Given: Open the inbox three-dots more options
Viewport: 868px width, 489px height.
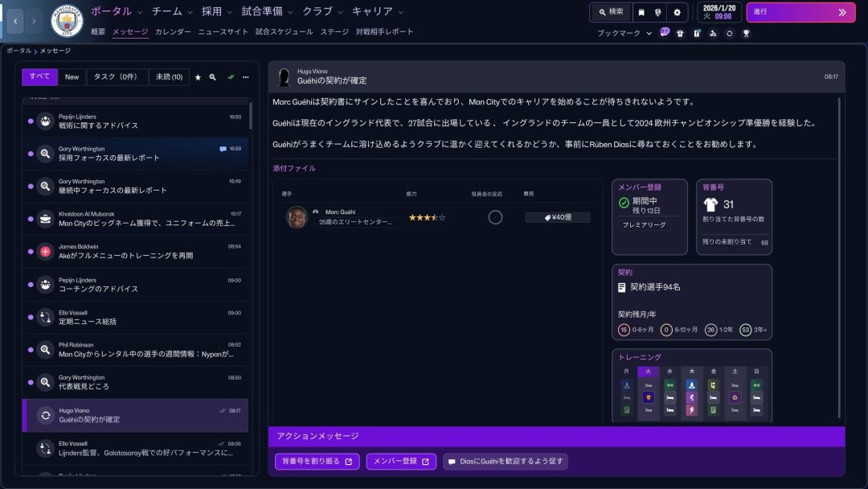Looking at the screenshot, I should pos(246,77).
